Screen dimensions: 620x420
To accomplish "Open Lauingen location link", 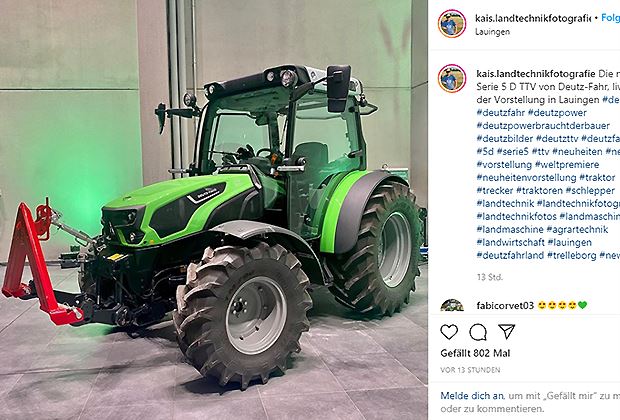I will tap(492, 32).
